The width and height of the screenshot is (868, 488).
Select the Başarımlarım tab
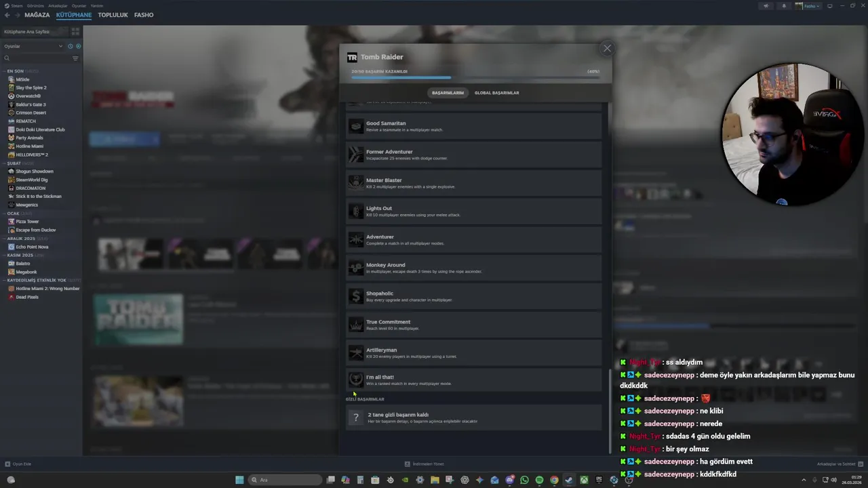(x=448, y=93)
